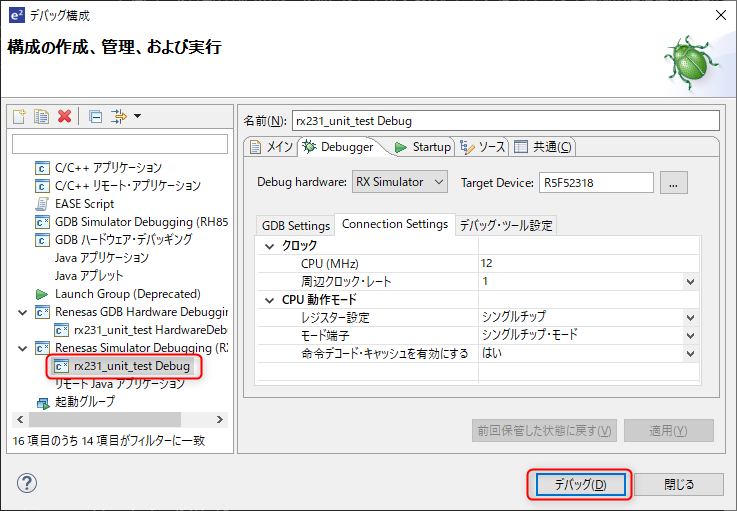Click the e² studio title bar icon
The width and height of the screenshot is (737, 511).
click(16, 15)
